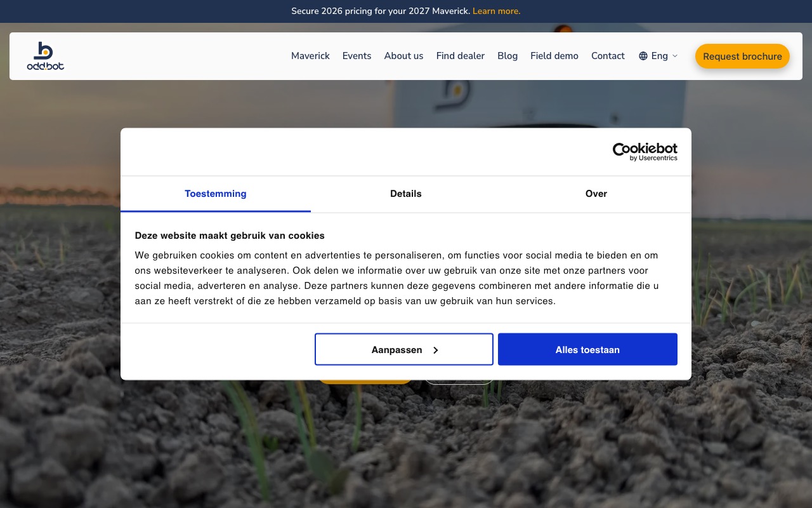812x508 pixels.
Task: Click the Cookiebot by Usercentrics logo
Action: pos(645,152)
